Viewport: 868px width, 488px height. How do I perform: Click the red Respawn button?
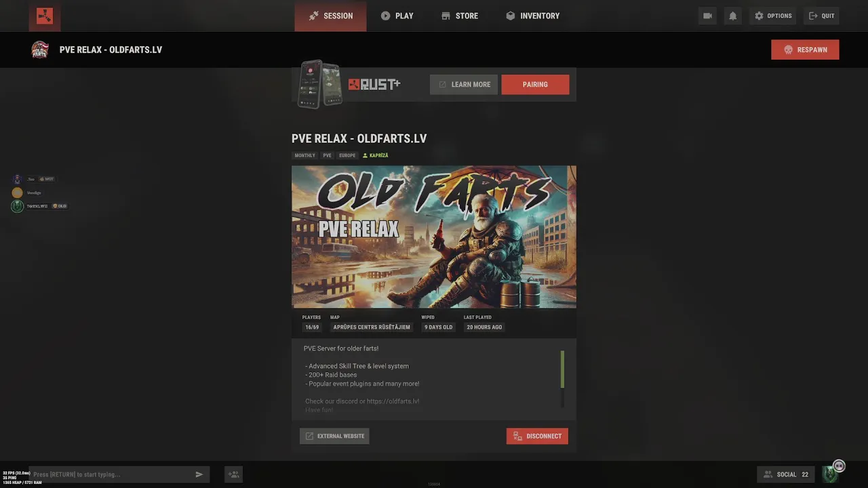pyautogui.click(x=805, y=49)
